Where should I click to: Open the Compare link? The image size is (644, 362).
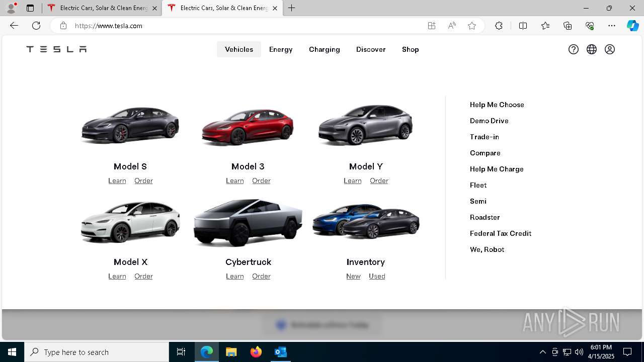pyautogui.click(x=485, y=153)
